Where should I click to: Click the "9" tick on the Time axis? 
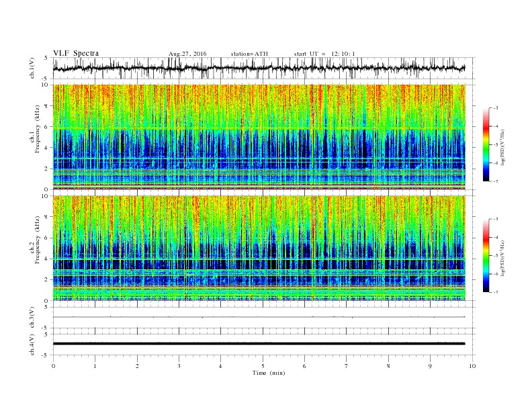pyautogui.click(x=430, y=366)
